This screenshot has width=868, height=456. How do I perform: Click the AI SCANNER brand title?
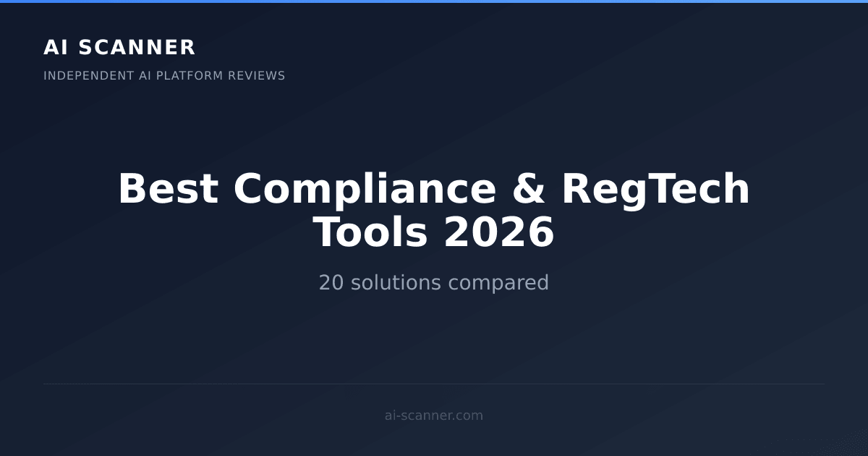pos(119,47)
